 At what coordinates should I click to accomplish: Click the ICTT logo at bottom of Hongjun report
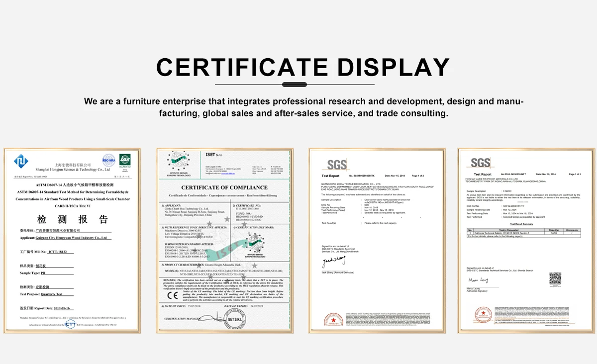(x=70, y=323)
